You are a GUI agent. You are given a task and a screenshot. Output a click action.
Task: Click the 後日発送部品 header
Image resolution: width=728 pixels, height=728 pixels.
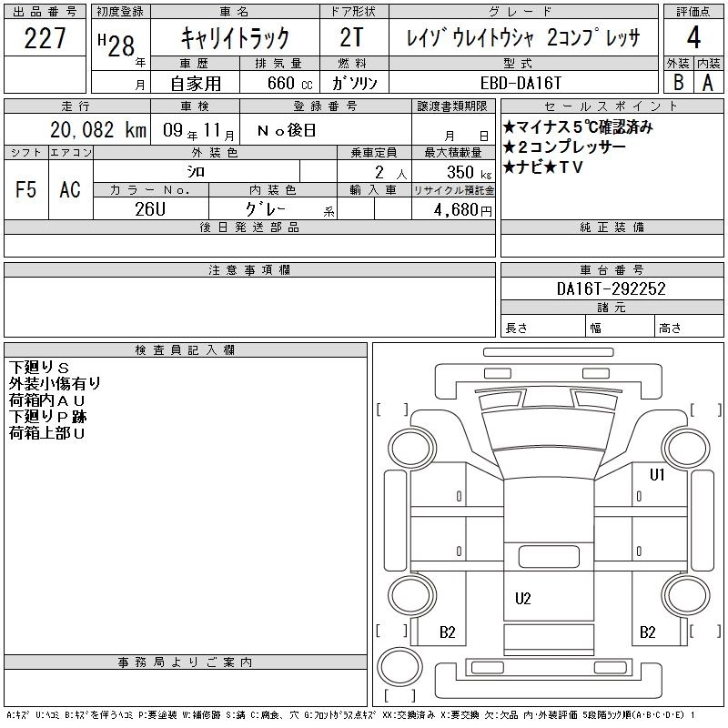tap(249, 227)
